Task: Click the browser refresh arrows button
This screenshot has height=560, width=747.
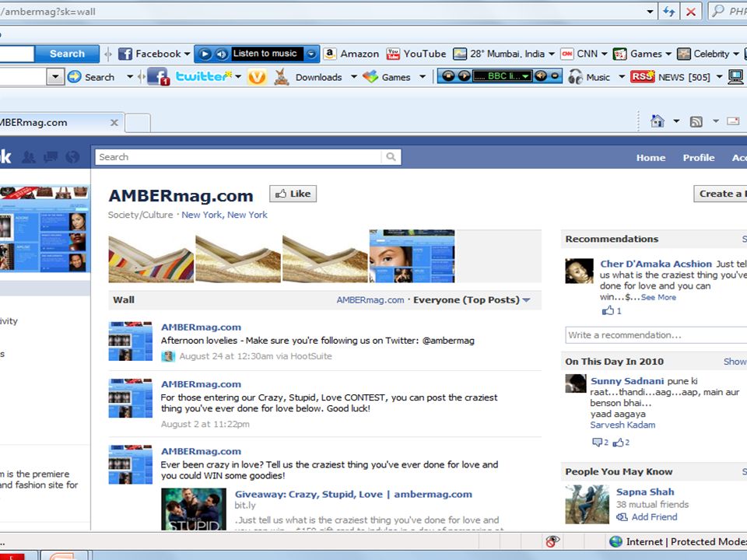Action: tap(669, 12)
